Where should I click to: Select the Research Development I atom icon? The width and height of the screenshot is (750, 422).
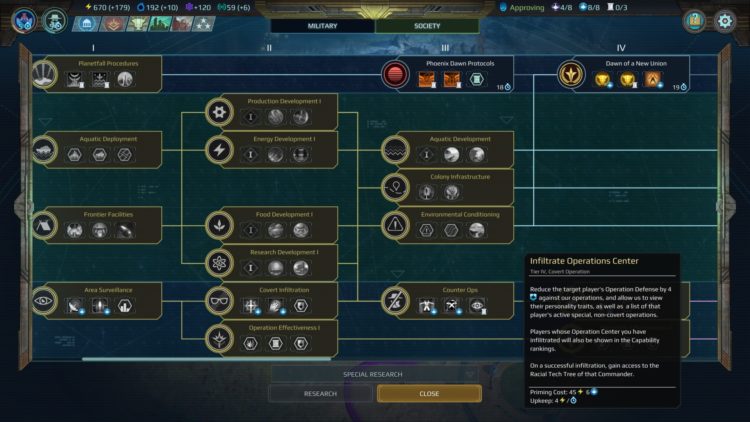click(219, 263)
